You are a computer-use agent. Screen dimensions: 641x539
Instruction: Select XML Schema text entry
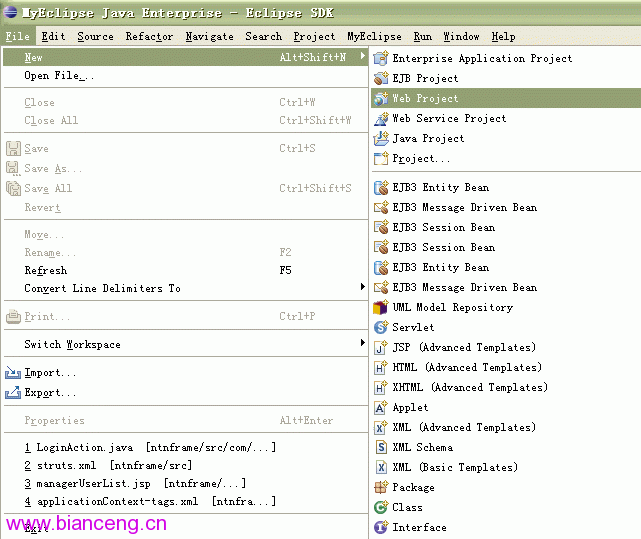click(422, 447)
